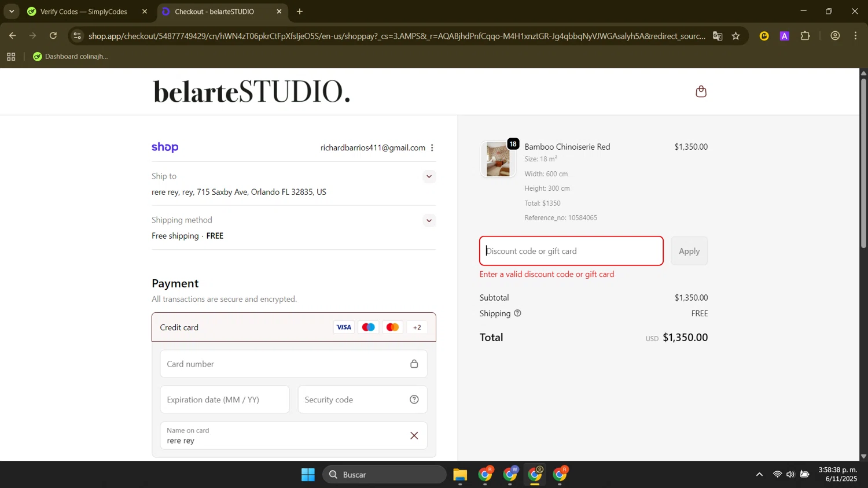Screen dimensions: 868x488
Task: Open account options three-dot menu
Action: 432,147
